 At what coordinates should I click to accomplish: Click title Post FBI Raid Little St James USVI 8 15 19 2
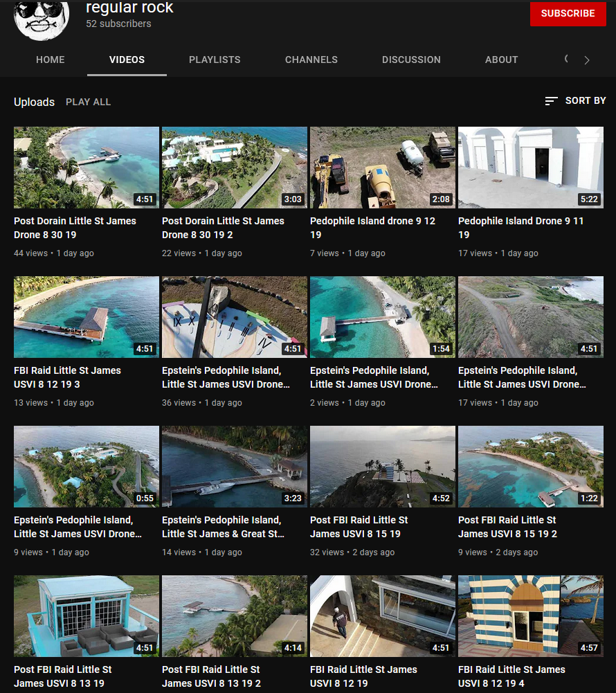click(508, 526)
